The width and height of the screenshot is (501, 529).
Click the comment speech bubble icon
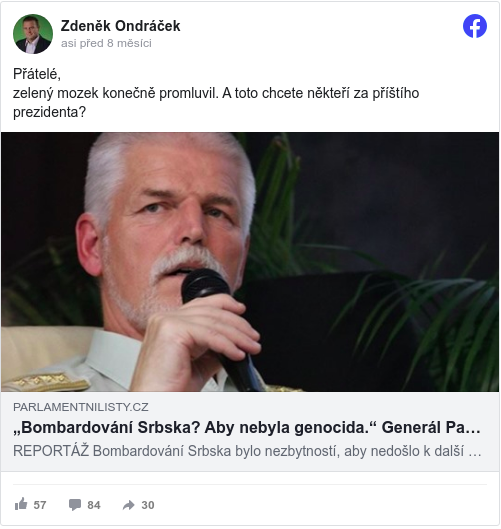[x=75, y=505]
